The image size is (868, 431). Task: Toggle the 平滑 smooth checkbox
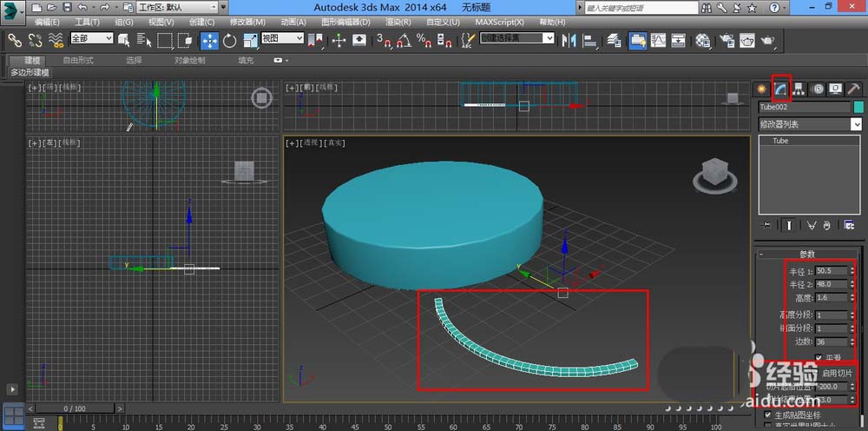coord(819,357)
